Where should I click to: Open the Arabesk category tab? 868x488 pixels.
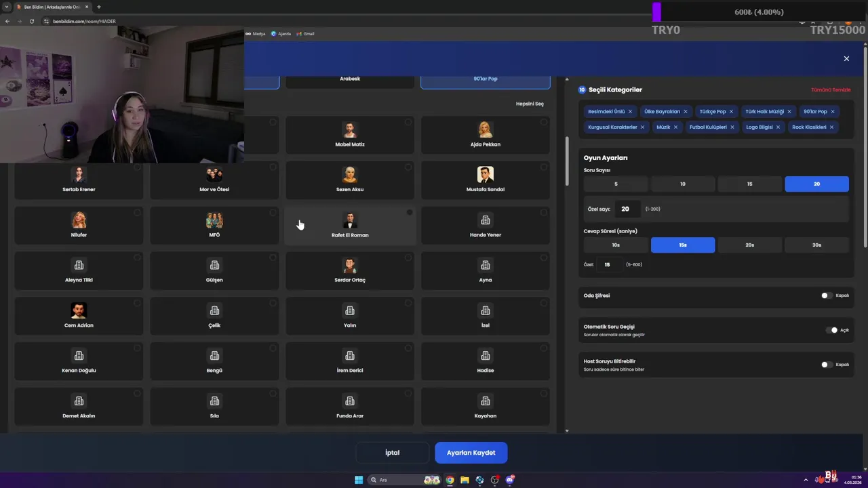(x=350, y=81)
